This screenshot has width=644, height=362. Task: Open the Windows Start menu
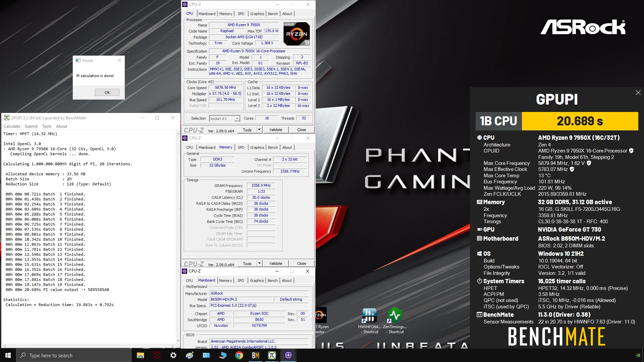pyautogui.click(x=8, y=355)
